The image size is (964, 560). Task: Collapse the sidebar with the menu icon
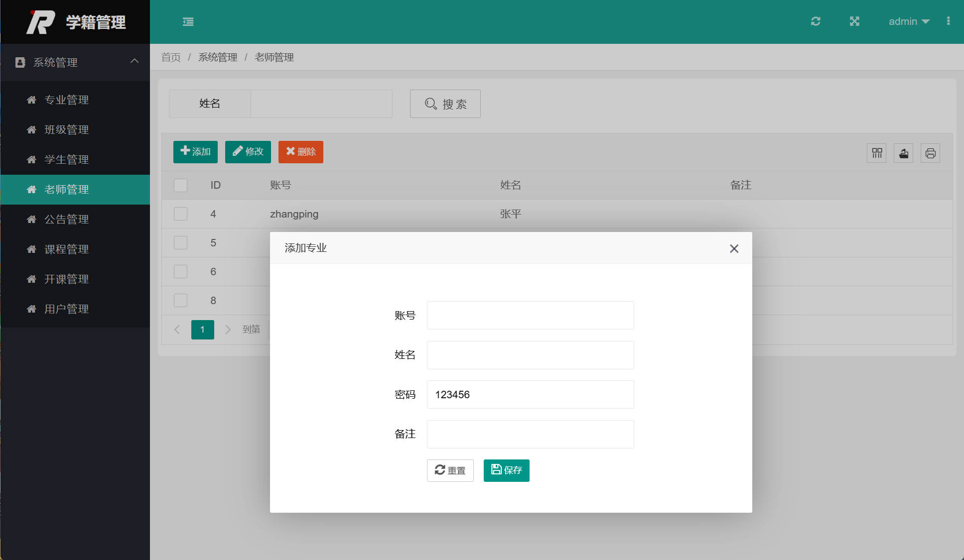pyautogui.click(x=188, y=22)
